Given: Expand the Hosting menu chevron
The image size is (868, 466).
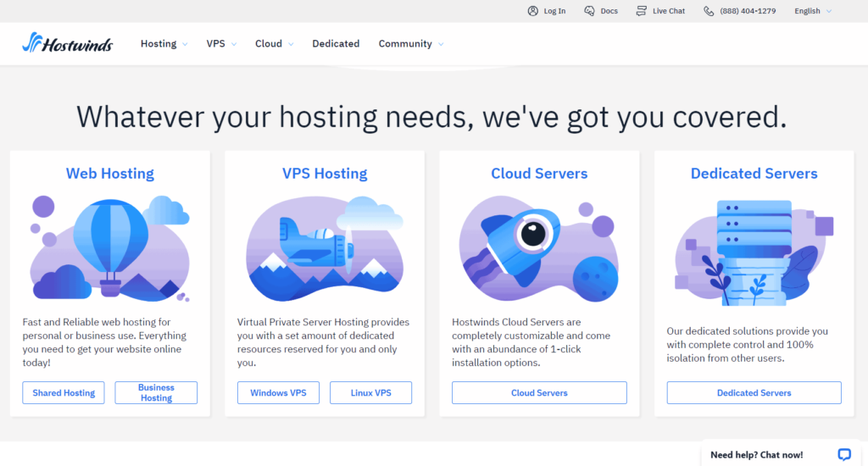Looking at the screenshot, I should [x=185, y=44].
